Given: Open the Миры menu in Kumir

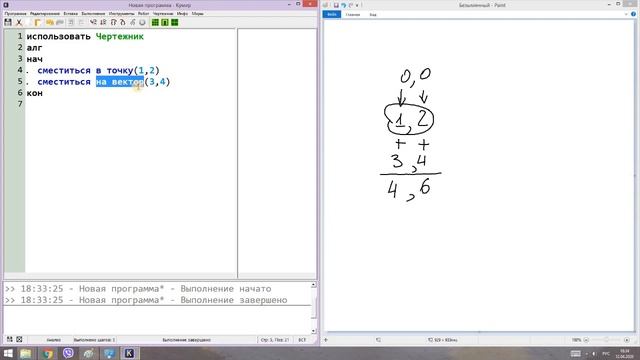Looking at the screenshot, I should [198, 13].
